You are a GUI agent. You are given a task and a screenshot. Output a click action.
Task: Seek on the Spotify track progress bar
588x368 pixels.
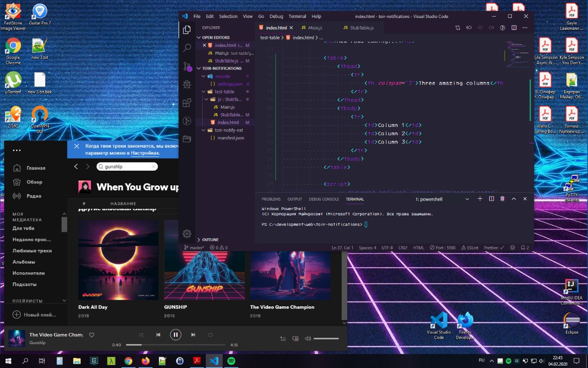tap(175, 345)
